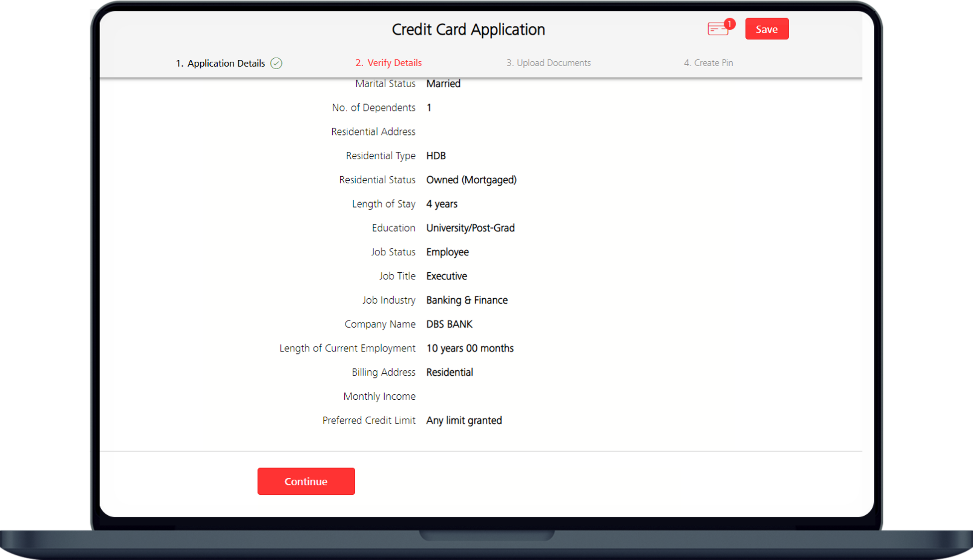Select the Verify Details step
973x560 pixels.
click(x=389, y=63)
